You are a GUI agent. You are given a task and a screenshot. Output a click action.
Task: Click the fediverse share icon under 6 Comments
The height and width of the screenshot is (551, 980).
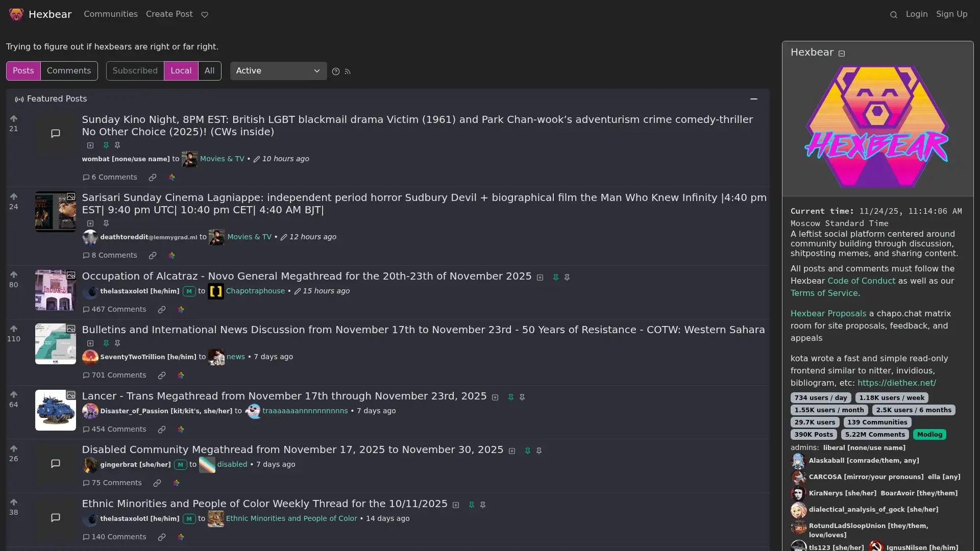click(171, 177)
